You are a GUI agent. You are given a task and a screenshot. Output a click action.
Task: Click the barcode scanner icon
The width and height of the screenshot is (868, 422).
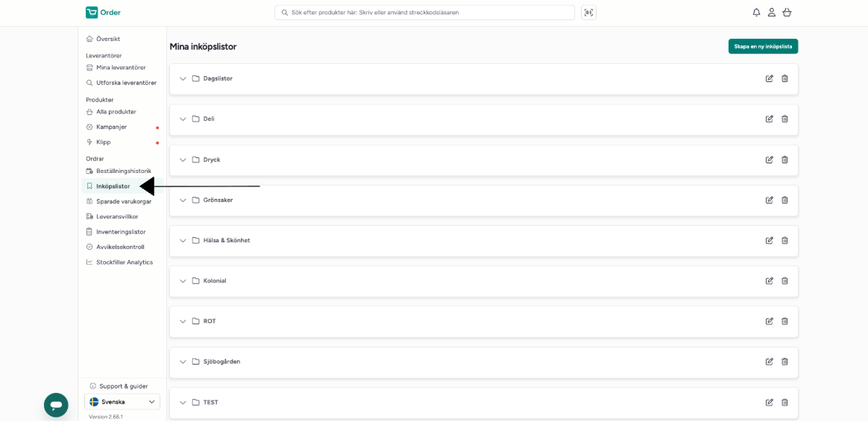(588, 12)
